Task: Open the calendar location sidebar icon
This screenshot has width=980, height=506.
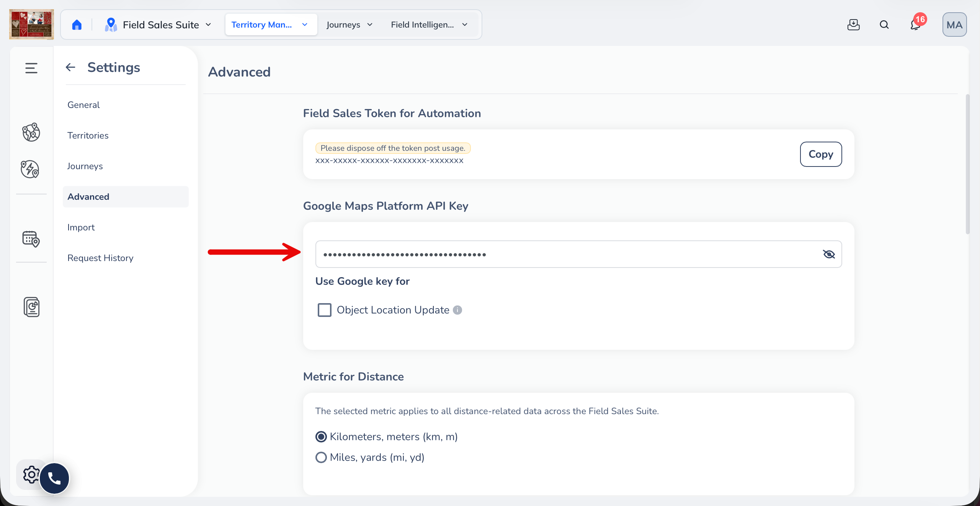Action: click(x=31, y=239)
